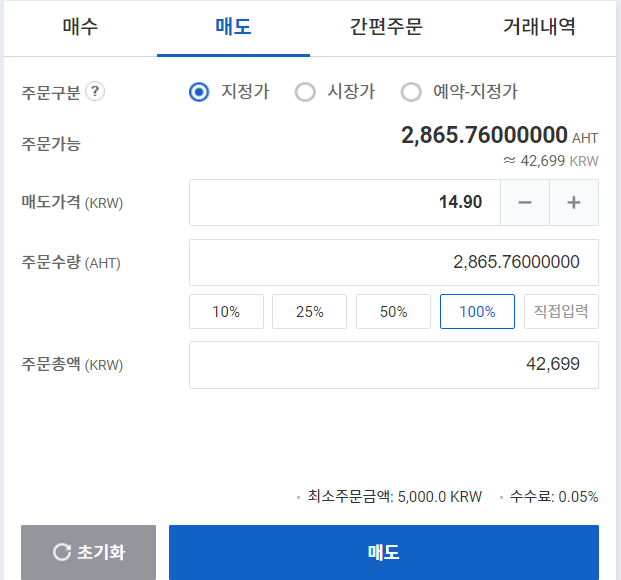Open the order type help question-mark icon

point(95,92)
